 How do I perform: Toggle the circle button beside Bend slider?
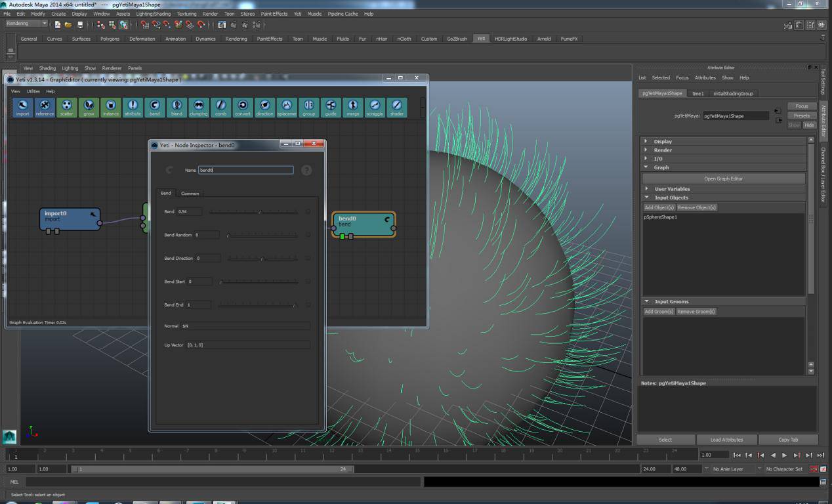308,211
